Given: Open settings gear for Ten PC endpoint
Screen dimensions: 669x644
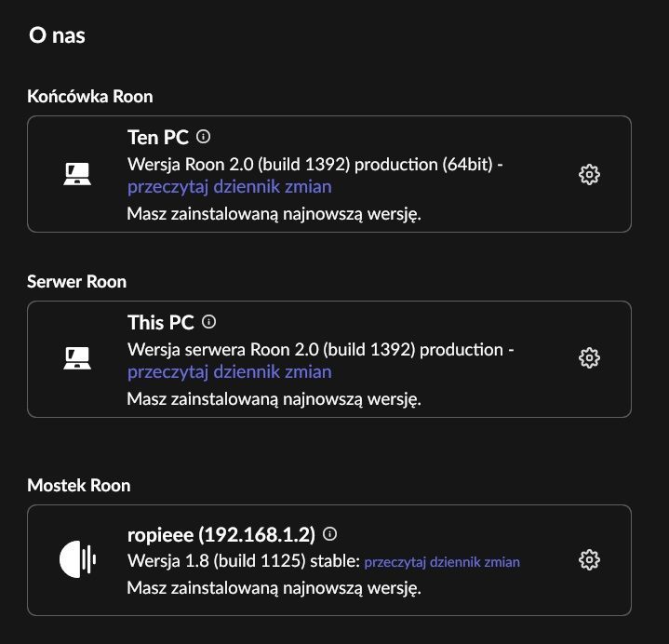Looking at the screenshot, I should point(589,174).
